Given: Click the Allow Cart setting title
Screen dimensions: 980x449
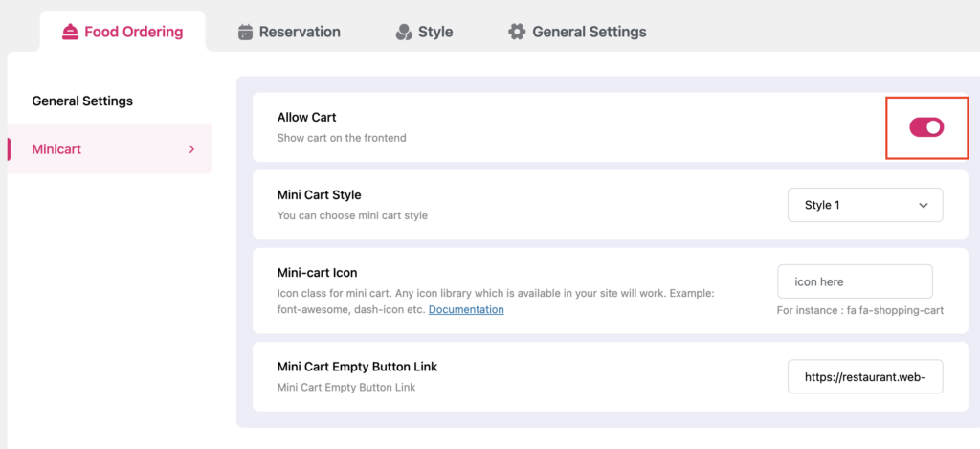Looking at the screenshot, I should pyautogui.click(x=306, y=117).
